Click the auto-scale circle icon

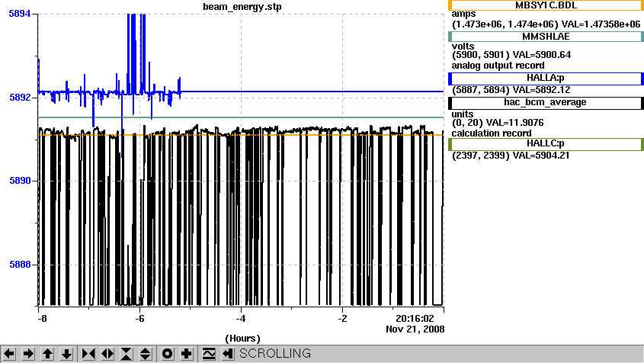tap(168, 354)
